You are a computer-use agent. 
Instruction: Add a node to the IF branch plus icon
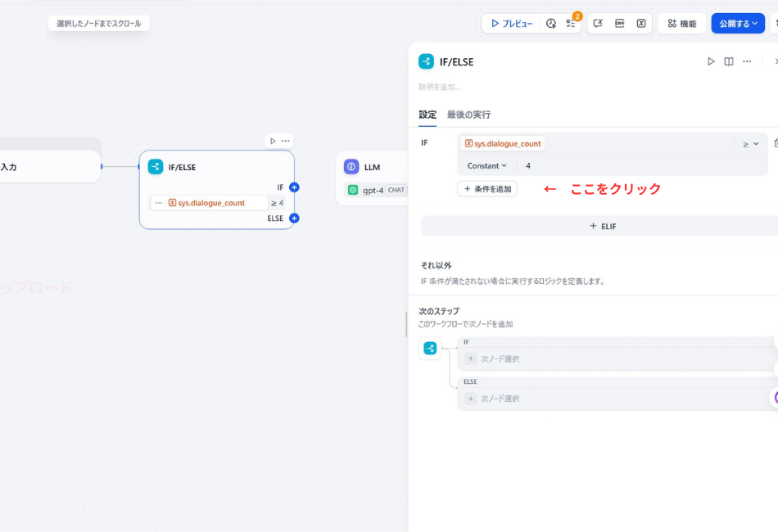click(294, 187)
